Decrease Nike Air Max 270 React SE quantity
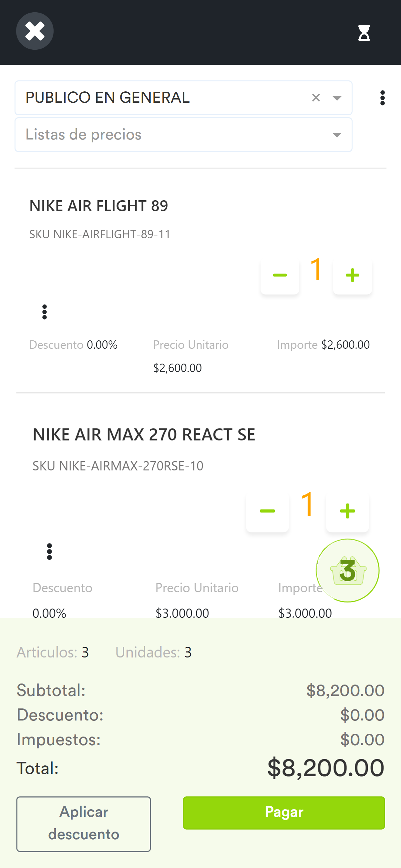Viewport: 401px width, 868px height. point(267,511)
